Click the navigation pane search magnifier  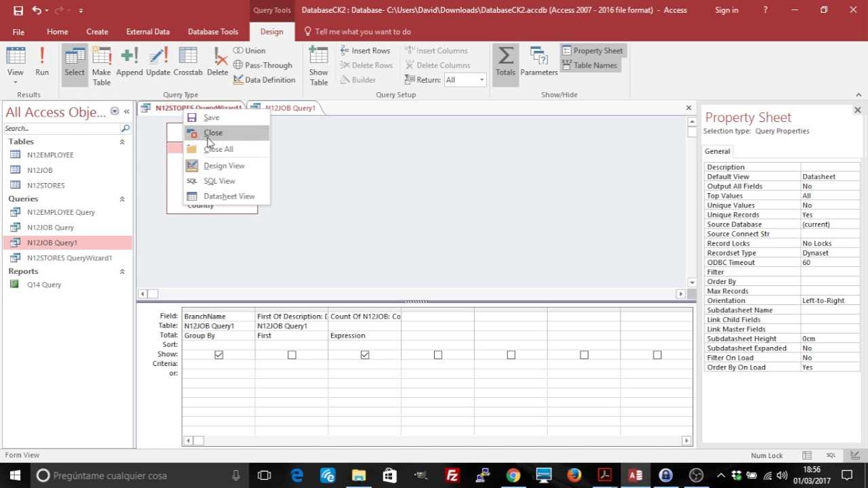point(125,128)
